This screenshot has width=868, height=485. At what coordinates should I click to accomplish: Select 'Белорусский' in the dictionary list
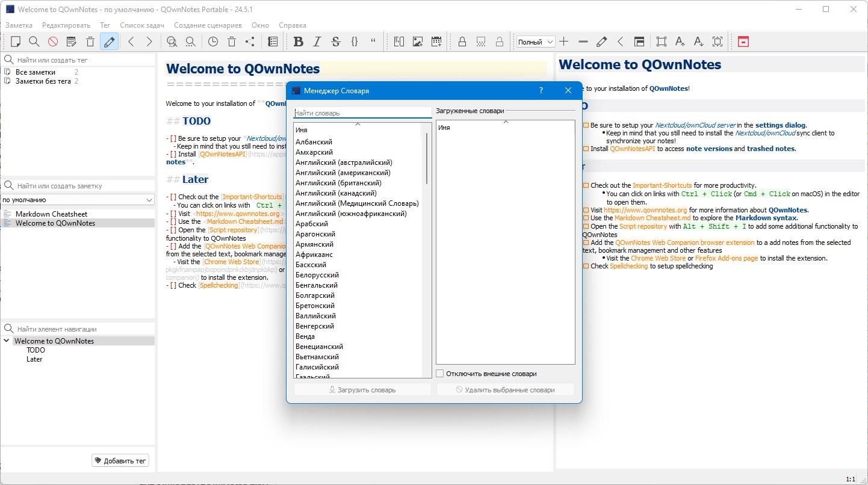tap(317, 275)
